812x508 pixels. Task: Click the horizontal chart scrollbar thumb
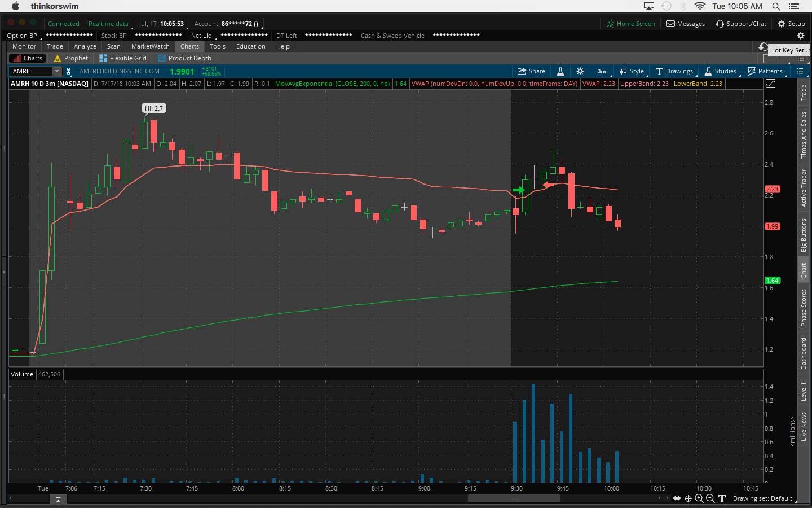pos(513,498)
